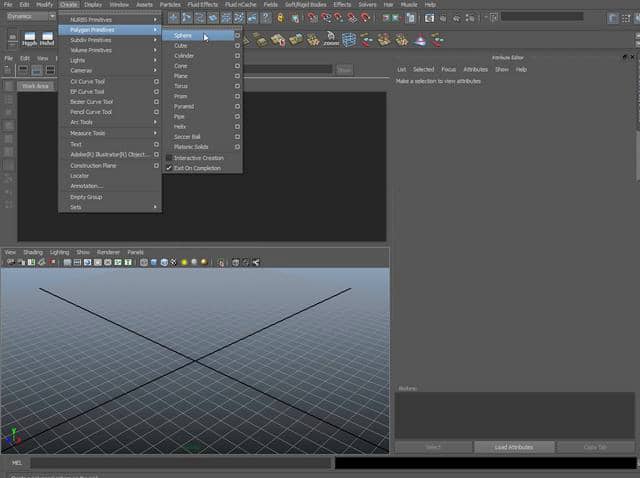Open the Cube options box
Viewport: 640px width, 478px height.
click(x=237, y=46)
